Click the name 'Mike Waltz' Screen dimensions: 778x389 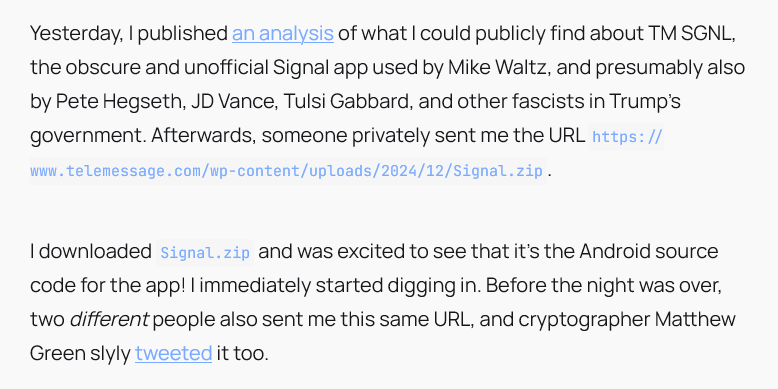tap(499, 67)
